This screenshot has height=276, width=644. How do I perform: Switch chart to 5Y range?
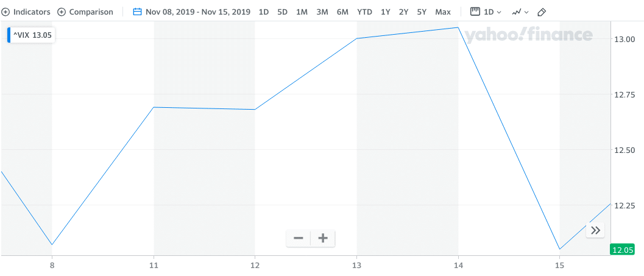[x=422, y=12]
